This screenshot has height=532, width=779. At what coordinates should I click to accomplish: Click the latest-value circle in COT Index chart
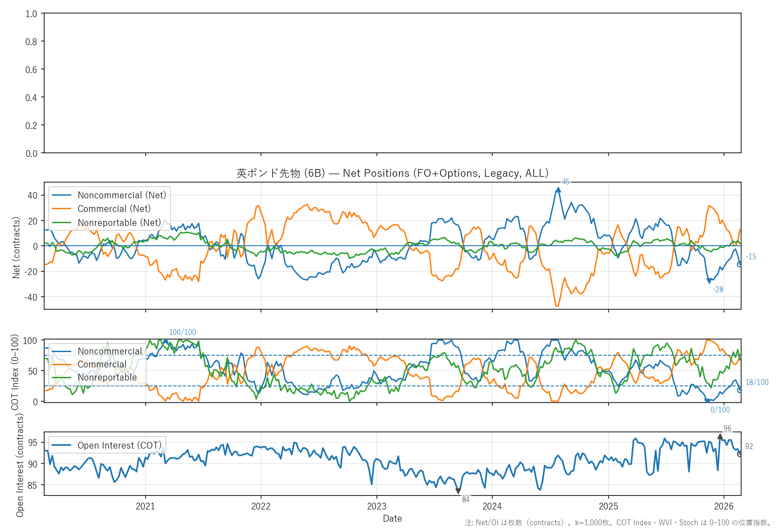[739, 390]
